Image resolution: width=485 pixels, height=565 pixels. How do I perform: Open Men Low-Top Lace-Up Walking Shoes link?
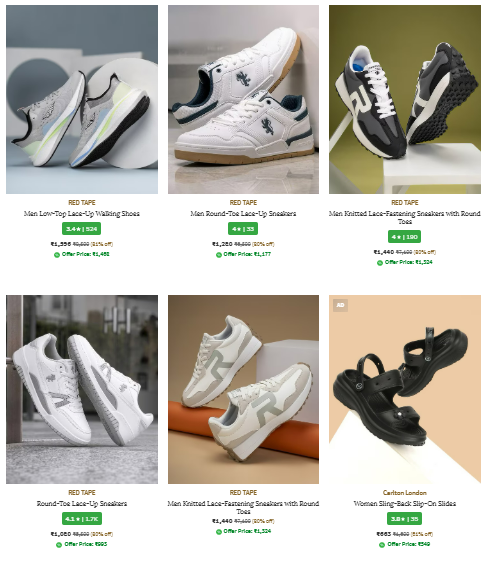click(x=82, y=214)
